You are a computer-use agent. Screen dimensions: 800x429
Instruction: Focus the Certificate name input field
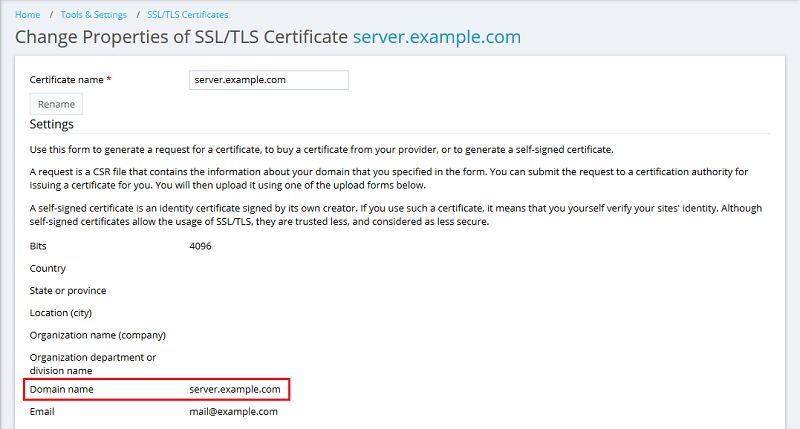pyautogui.click(x=268, y=80)
